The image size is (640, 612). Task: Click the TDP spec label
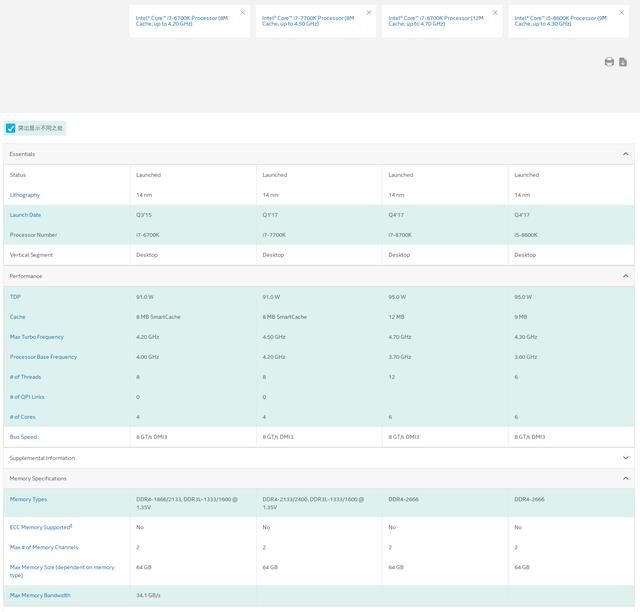(x=15, y=297)
